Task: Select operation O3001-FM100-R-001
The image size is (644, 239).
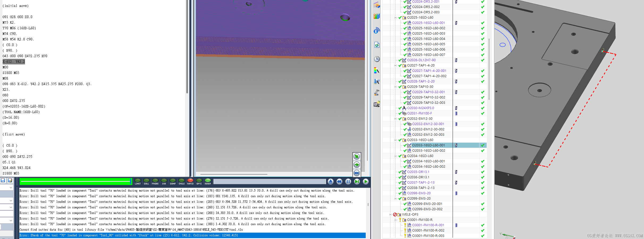Action: click(x=428, y=225)
